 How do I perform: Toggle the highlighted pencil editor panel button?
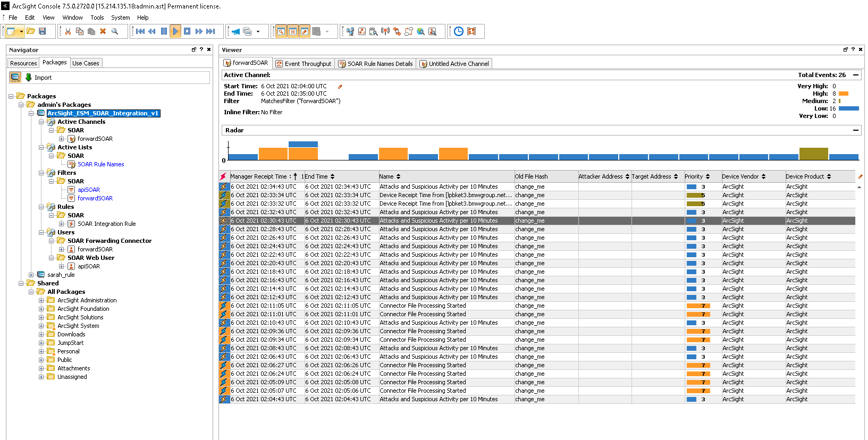pos(305,31)
